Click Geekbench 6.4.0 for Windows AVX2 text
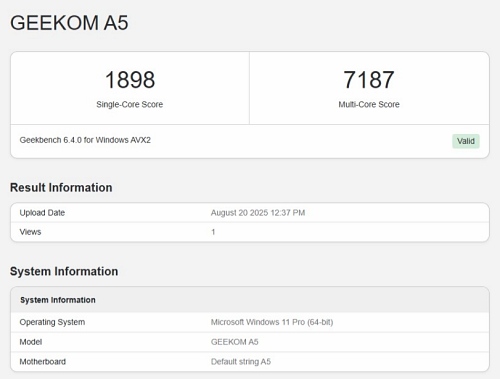The width and height of the screenshot is (500, 379). (x=85, y=140)
